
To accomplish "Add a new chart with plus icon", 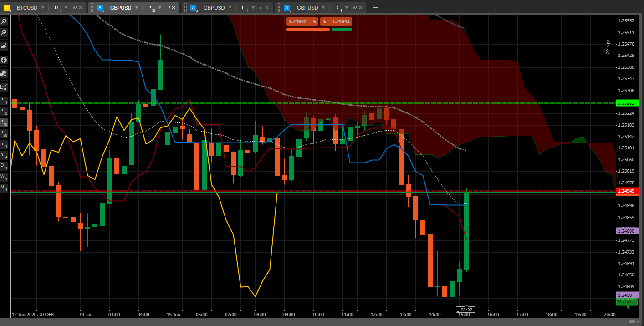I will (x=375, y=7).
